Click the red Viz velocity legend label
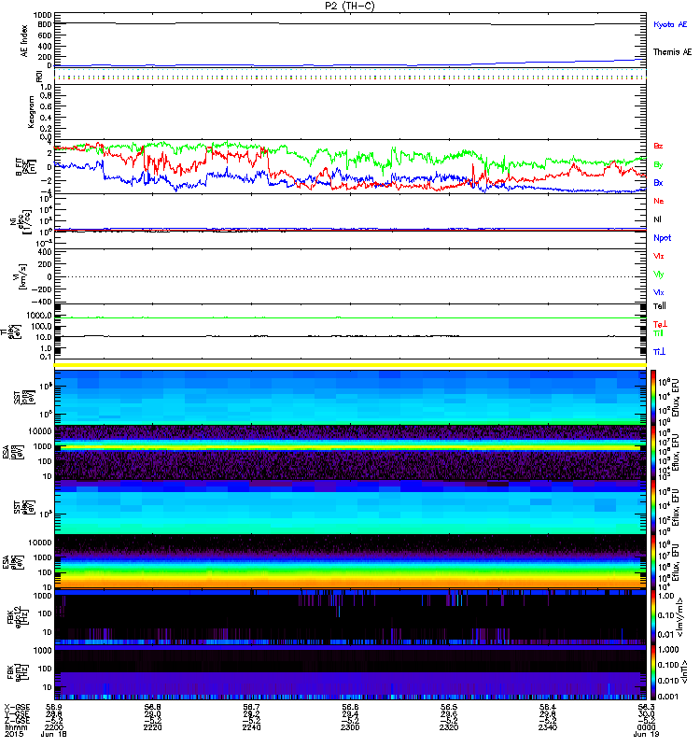 [659, 256]
